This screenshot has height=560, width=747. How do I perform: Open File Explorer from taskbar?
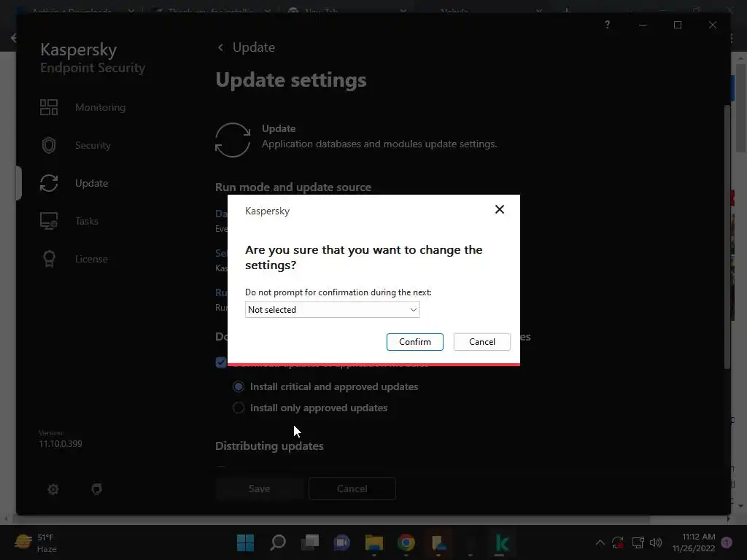tap(374, 542)
